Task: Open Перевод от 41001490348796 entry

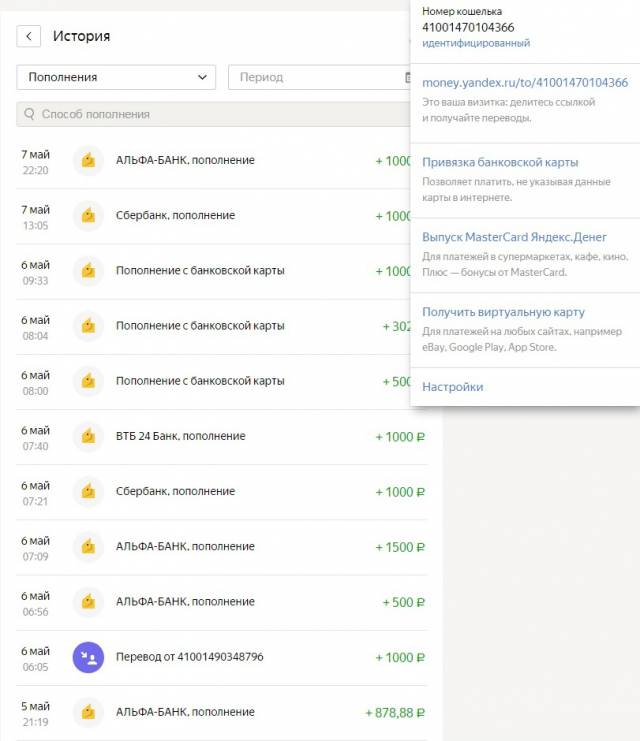Action: tap(190, 657)
